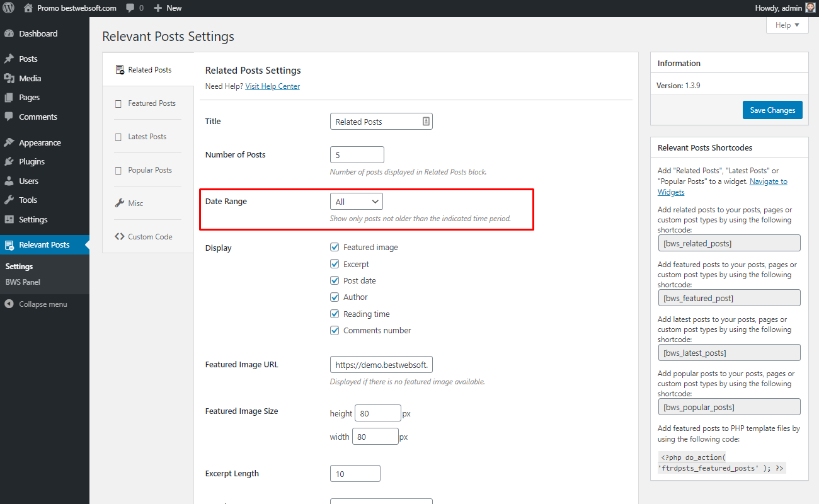Click the Number of Posts field

[x=357, y=154]
